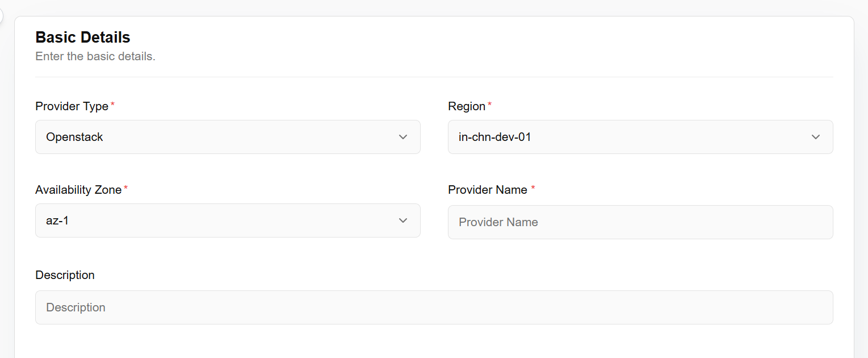Image resolution: width=868 pixels, height=358 pixels.
Task: Click the Region field label
Action: tap(467, 106)
